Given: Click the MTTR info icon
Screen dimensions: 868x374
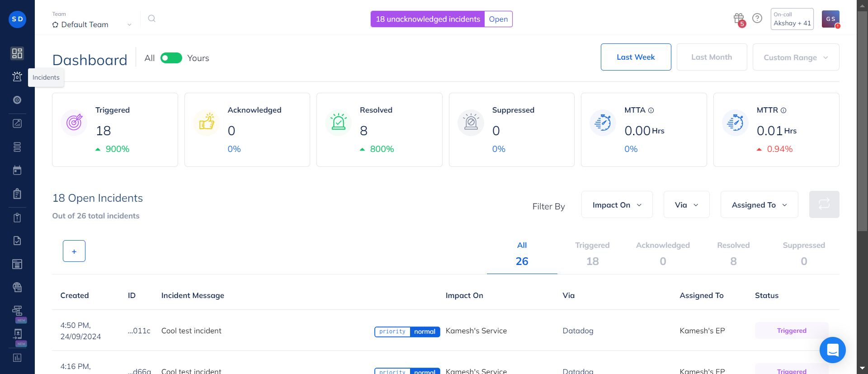Looking at the screenshot, I should 783,110.
